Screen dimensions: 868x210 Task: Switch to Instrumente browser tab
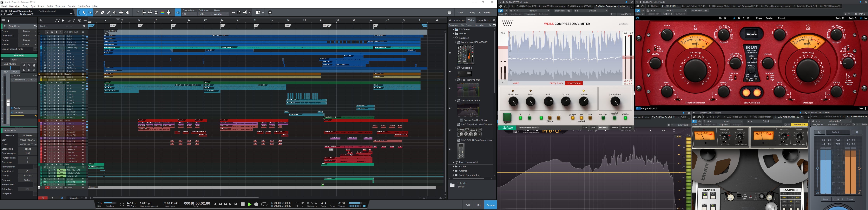[x=459, y=20]
